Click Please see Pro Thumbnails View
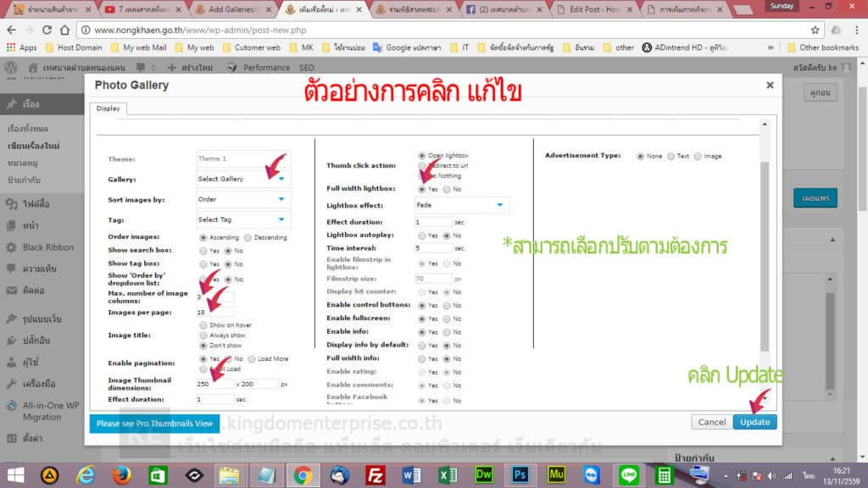868x488 pixels. coord(153,422)
